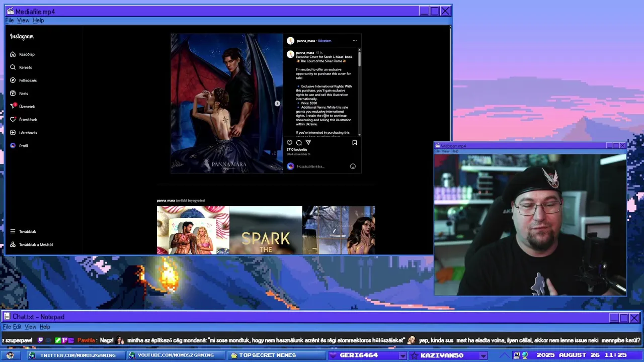Like the post with the heart icon
The width and height of the screenshot is (644, 362).
(x=289, y=143)
